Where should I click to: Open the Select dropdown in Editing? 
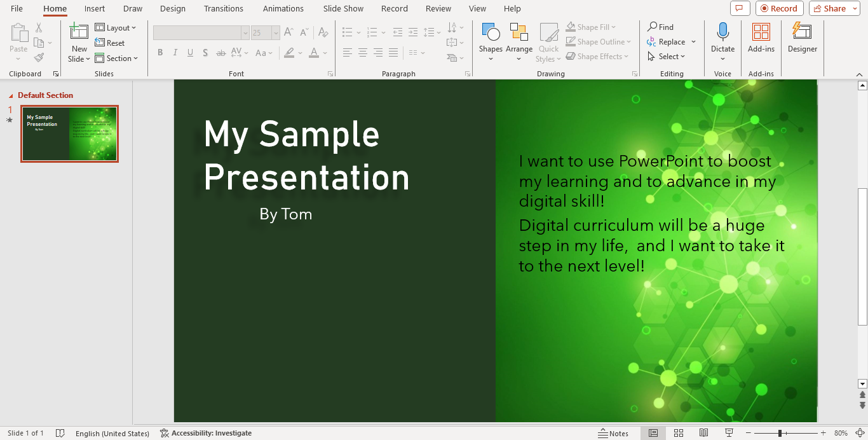(667, 56)
